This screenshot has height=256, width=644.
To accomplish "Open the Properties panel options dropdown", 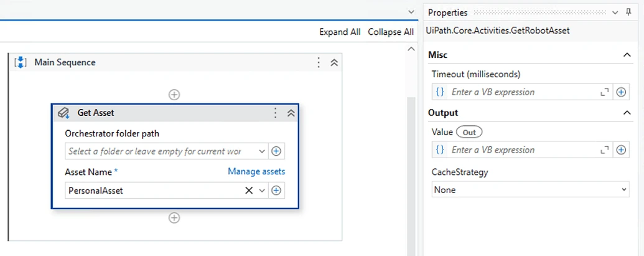I will pyautogui.click(x=615, y=12).
